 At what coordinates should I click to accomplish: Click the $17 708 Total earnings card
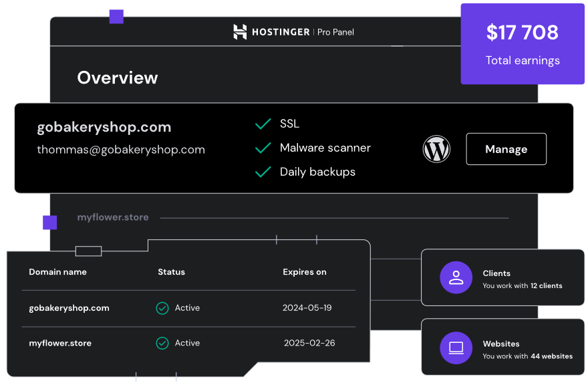click(x=522, y=44)
